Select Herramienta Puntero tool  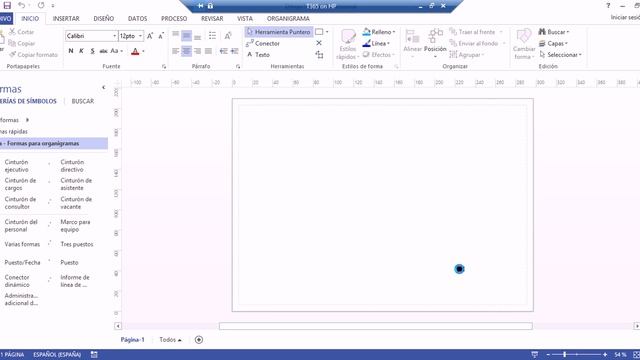[279, 32]
